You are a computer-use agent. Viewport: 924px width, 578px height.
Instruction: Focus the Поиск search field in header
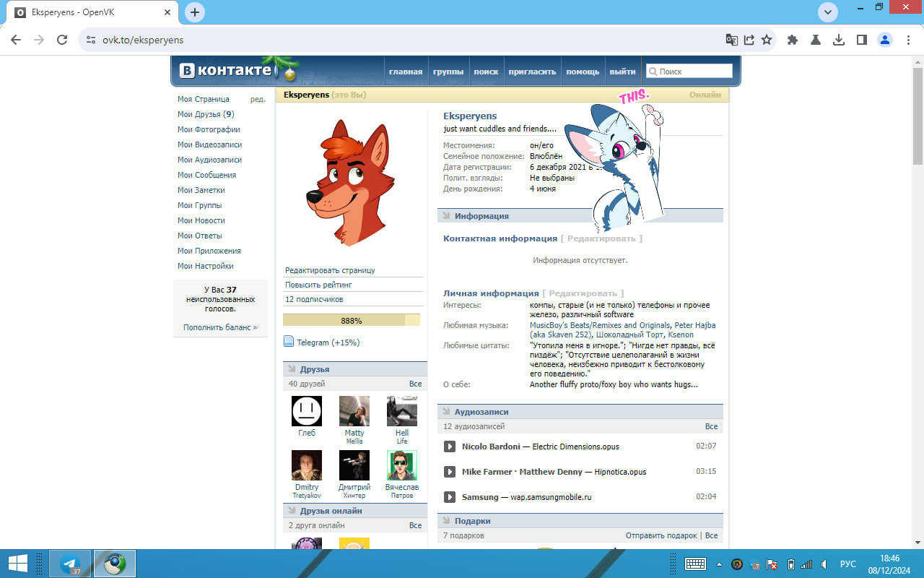point(689,72)
